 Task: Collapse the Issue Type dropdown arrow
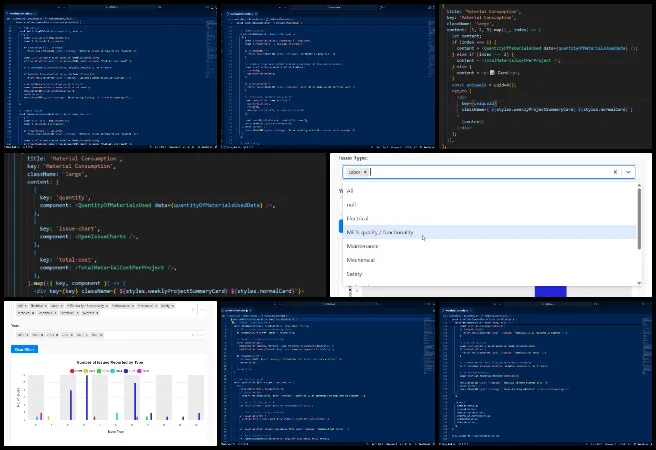(628, 172)
